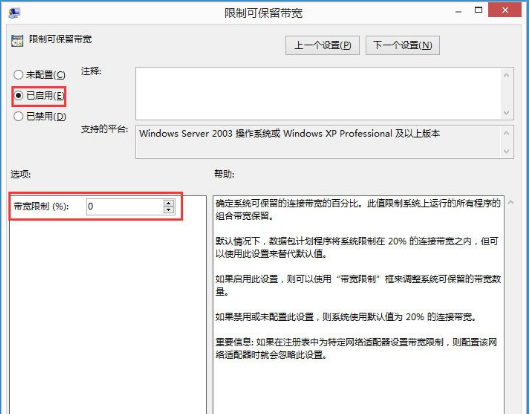Click the comment box scroll-down arrow
The image size is (530, 414).
(x=506, y=113)
